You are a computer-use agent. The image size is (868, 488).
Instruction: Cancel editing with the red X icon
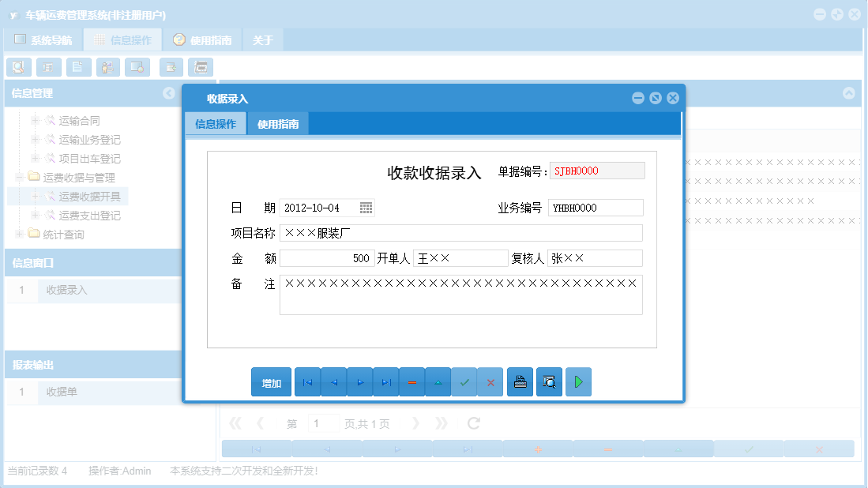tap(490, 381)
